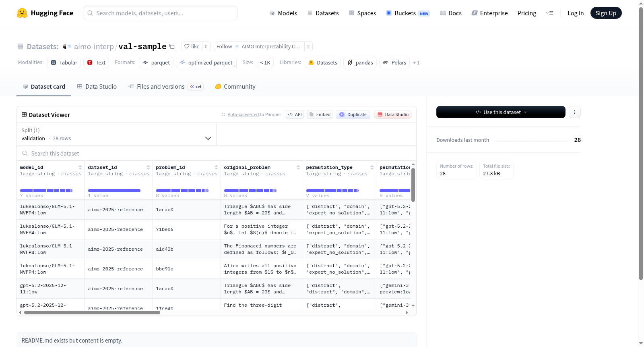Open the API button in Dataset Viewer
The height and width of the screenshot is (347, 644).
point(295,114)
